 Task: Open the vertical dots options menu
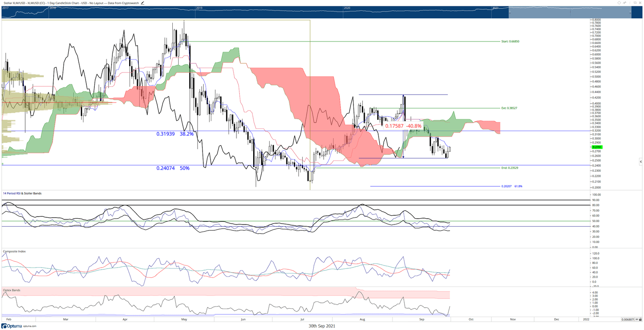[x=630, y=3]
